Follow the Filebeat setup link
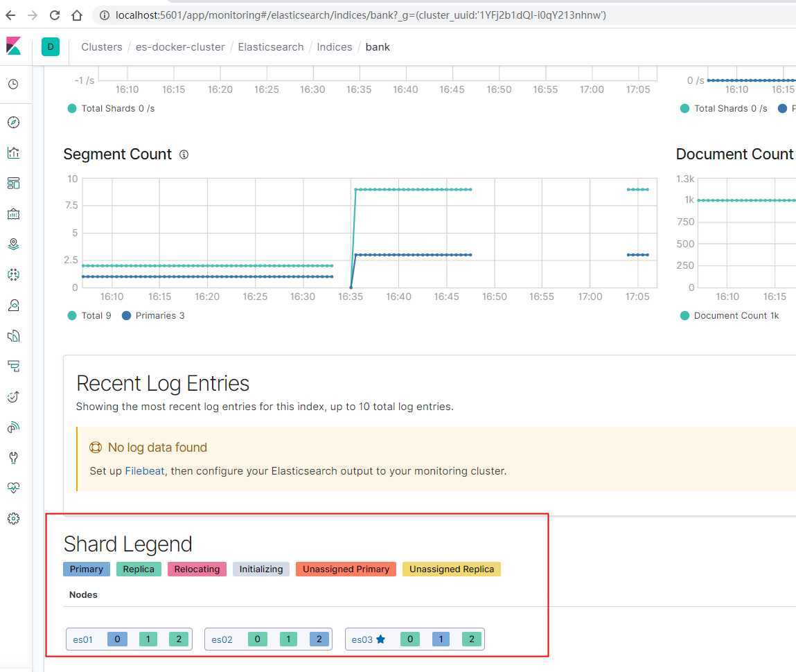The image size is (796, 672). tap(145, 471)
